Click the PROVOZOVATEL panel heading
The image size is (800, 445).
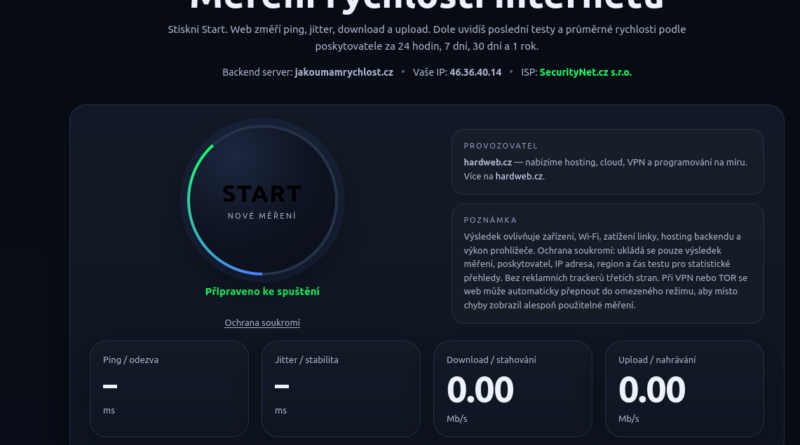tap(500, 146)
